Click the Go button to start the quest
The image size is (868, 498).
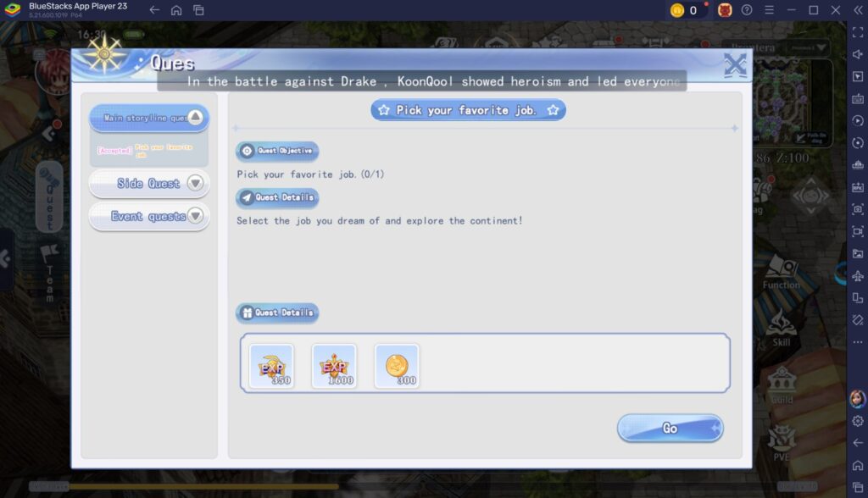point(670,428)
